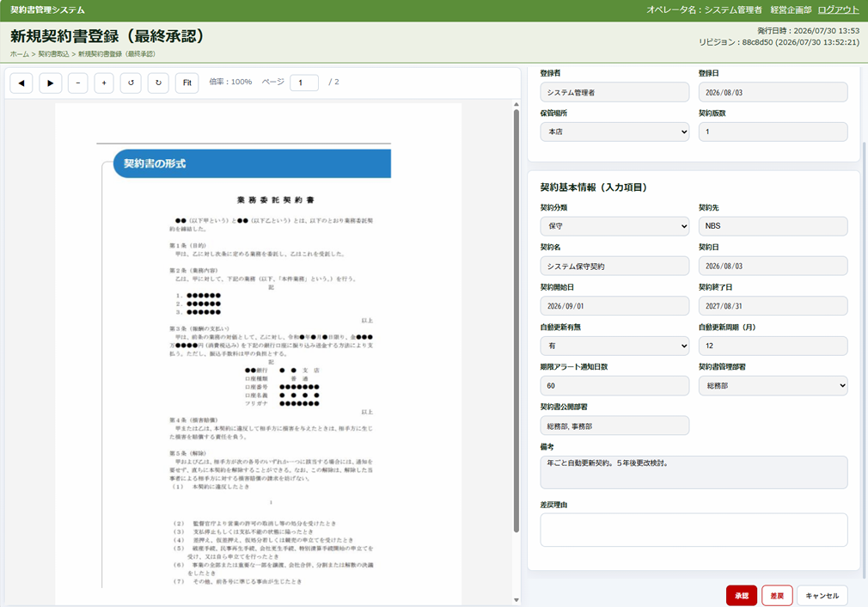The width and height of the screenshot is (868, 607).
Task: Select the 登録者 field システム管理者
Action: click(x=614, y=92)
